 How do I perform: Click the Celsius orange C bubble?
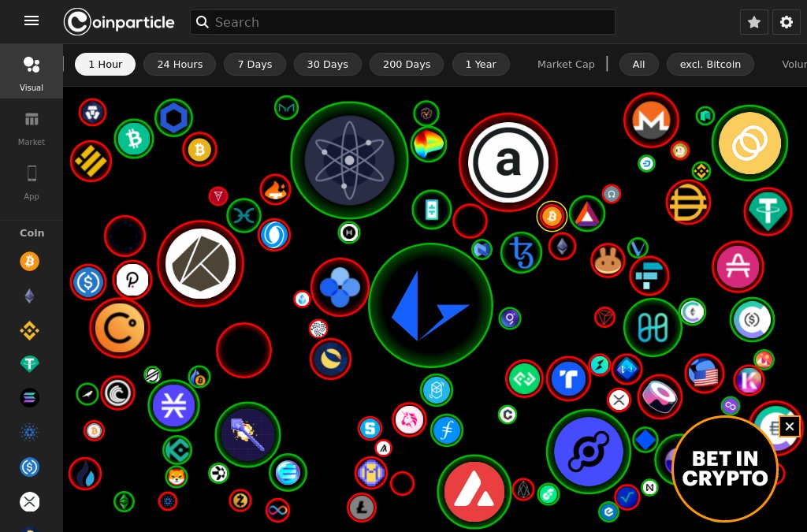point(120,328)
